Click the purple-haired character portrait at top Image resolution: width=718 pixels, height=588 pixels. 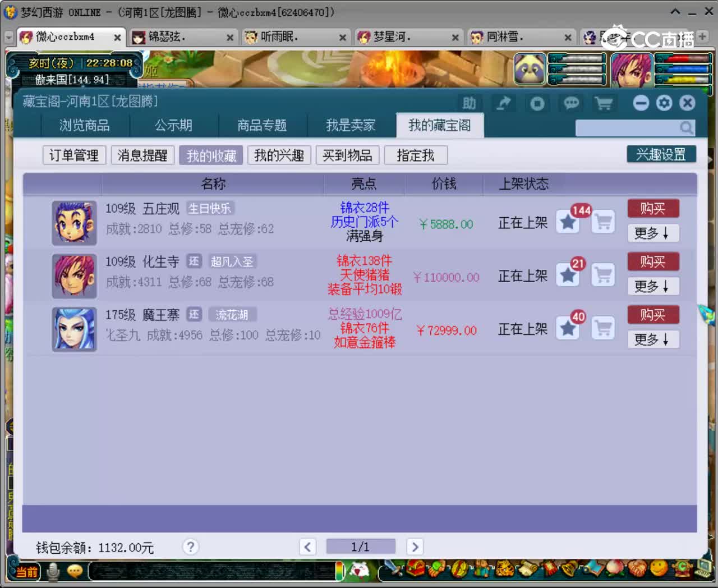click(632, 70)
